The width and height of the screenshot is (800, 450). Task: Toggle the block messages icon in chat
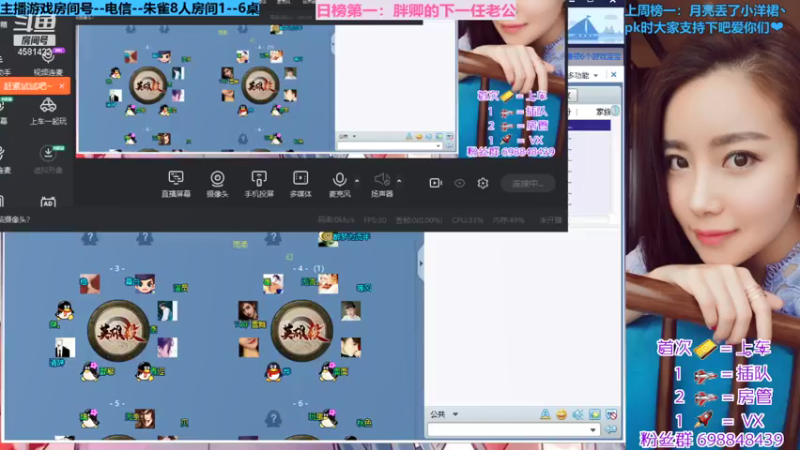click(x=611, y=415)
